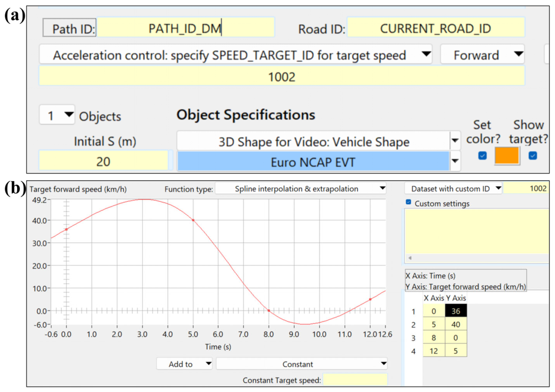Expand the Objects count dropdown
Viewport: 555px width, 392px height.
coord(57,115)
